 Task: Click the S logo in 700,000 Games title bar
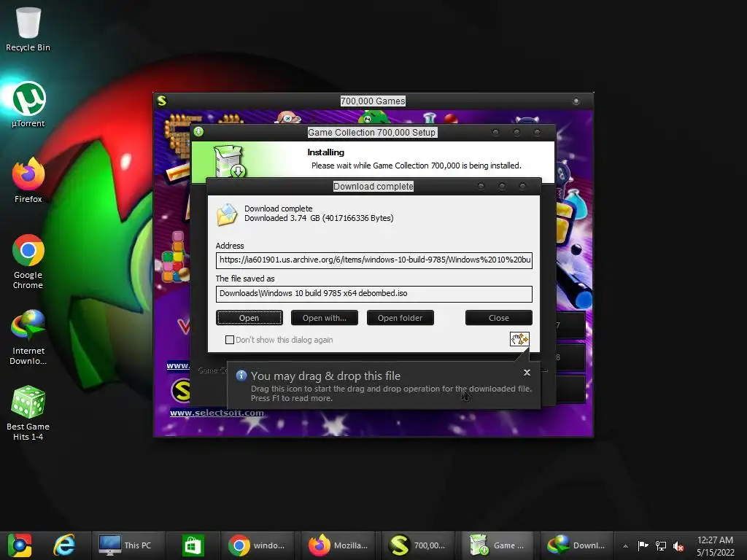162,101
